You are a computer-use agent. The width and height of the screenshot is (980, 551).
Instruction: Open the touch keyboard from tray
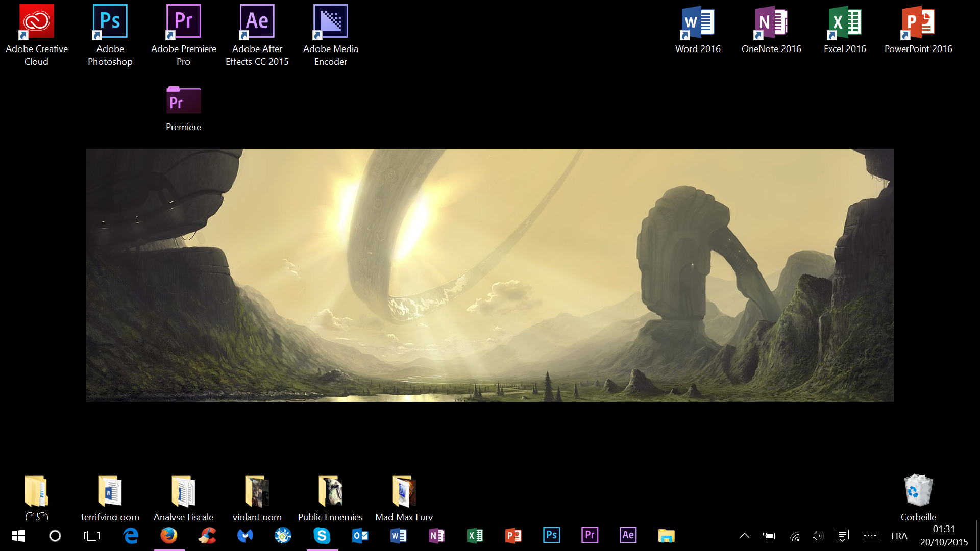click(x=870, y=536)
